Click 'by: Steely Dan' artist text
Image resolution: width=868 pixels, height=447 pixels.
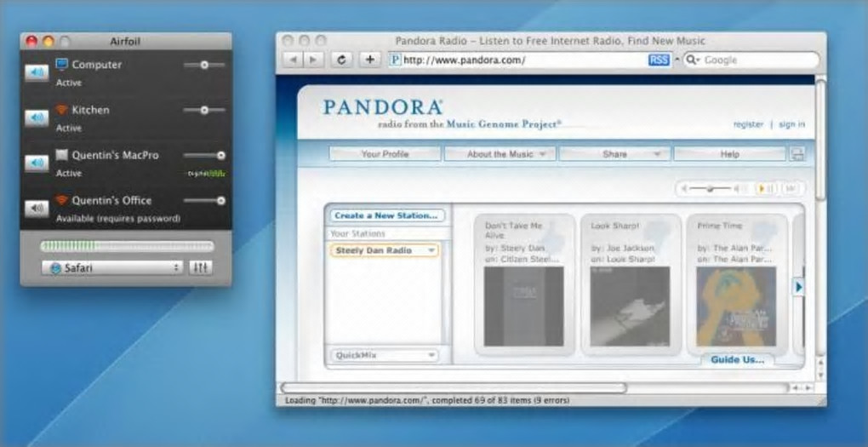515,248
